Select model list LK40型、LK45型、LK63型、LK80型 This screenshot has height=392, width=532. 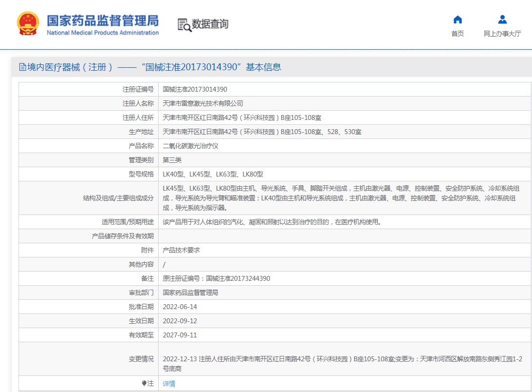[x=213, y=174]
